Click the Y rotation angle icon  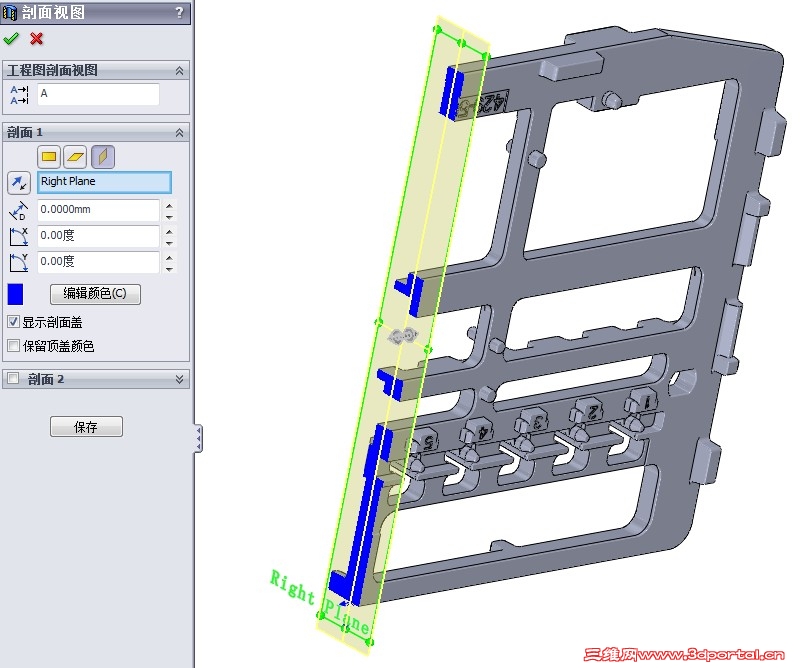coord(18,262)
